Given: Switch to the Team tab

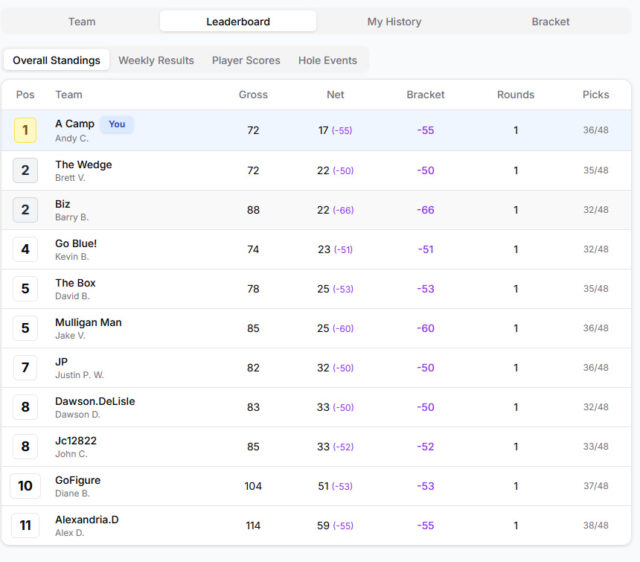Looking at the screenshot, I should (x=82, y=21).
